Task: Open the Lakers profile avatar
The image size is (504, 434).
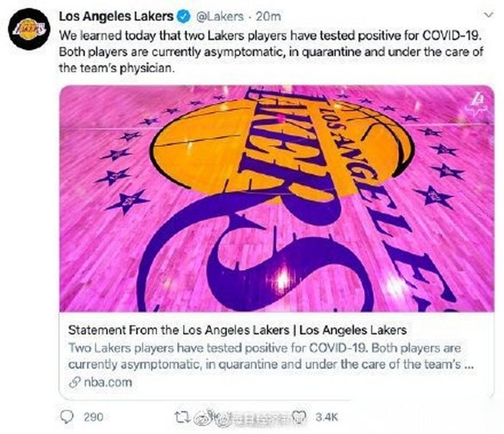Action: tap(29, 29)
